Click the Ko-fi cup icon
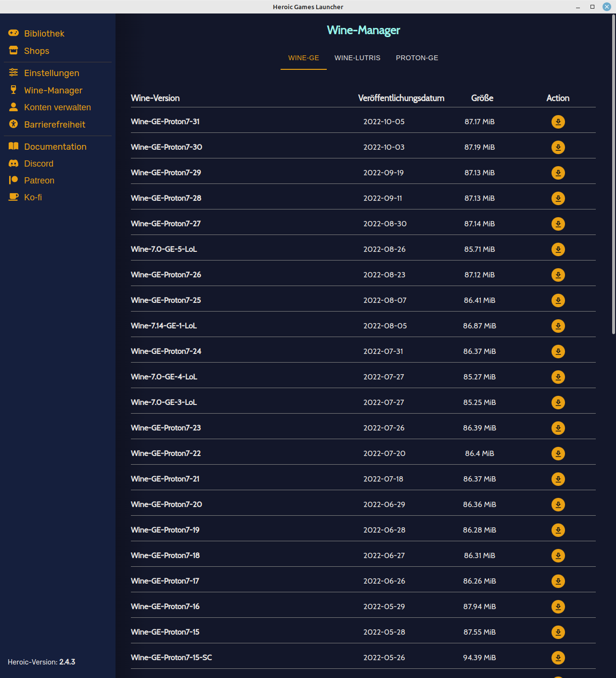The image size is (616, 678). [x=13, y=197]
